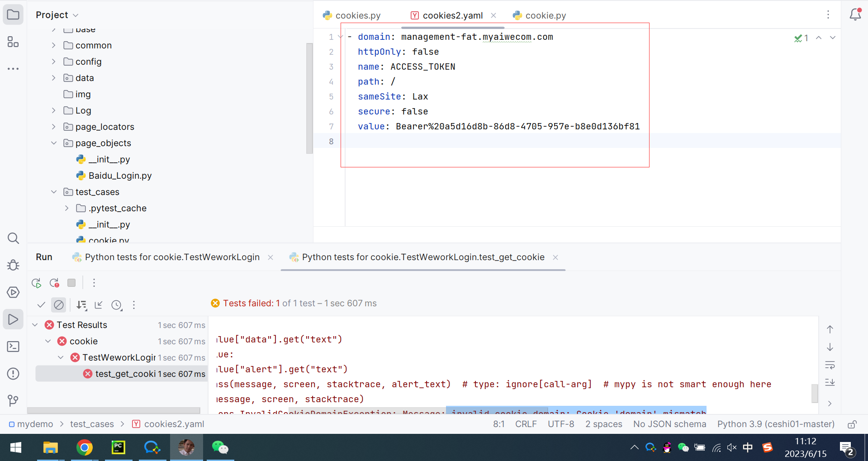
Task: Expand the common folder
Action: click(x=54, y=45)
